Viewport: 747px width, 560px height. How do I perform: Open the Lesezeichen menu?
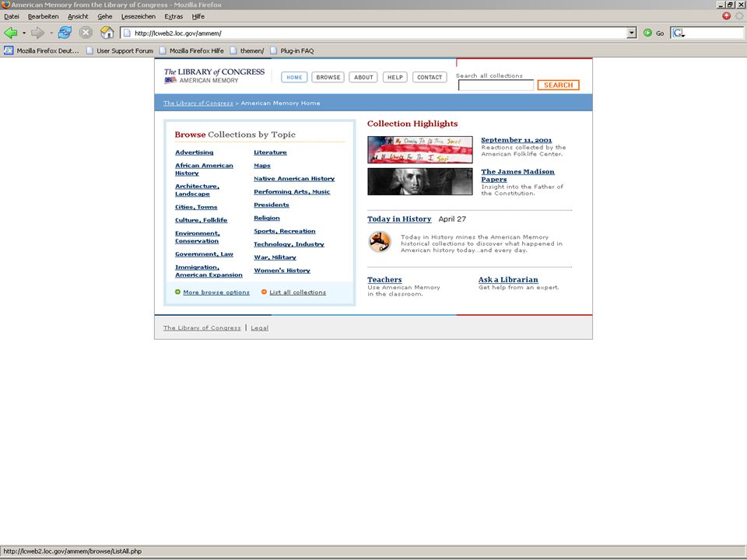click(x=139, y=16)
